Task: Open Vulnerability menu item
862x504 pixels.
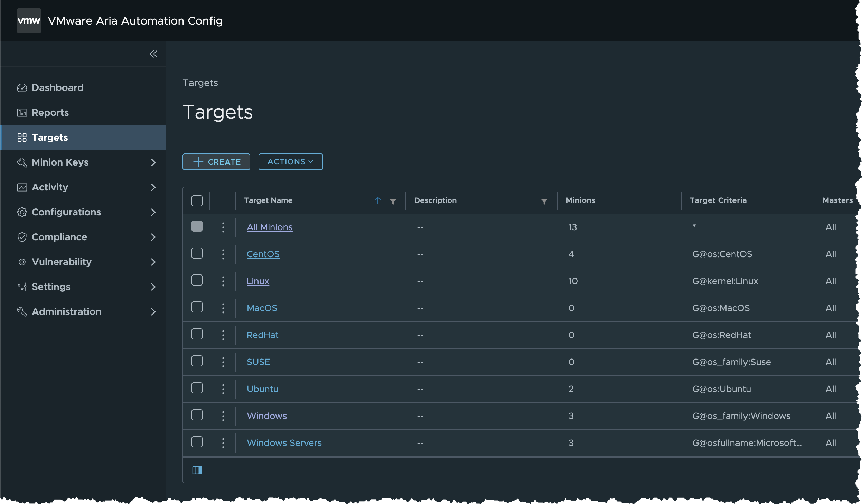Action: (x=83, y=262)
